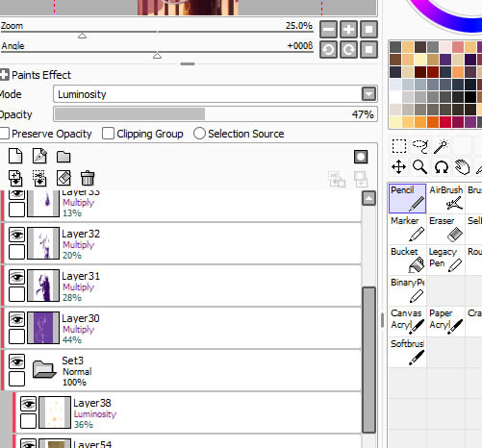Click Layer31's purple thumbnail
The height and width of the screenshot is (448, 482).
[43, 286]
